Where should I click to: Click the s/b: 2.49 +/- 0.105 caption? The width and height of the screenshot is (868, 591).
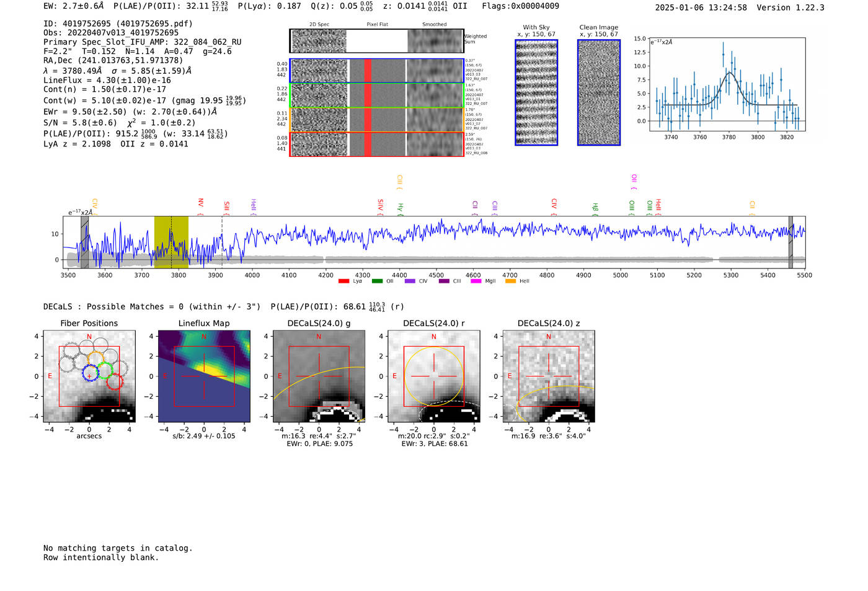(204, 436)
